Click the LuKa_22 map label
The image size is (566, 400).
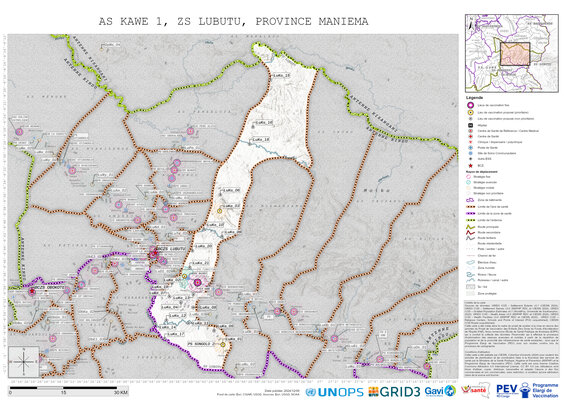pos(231,206)
